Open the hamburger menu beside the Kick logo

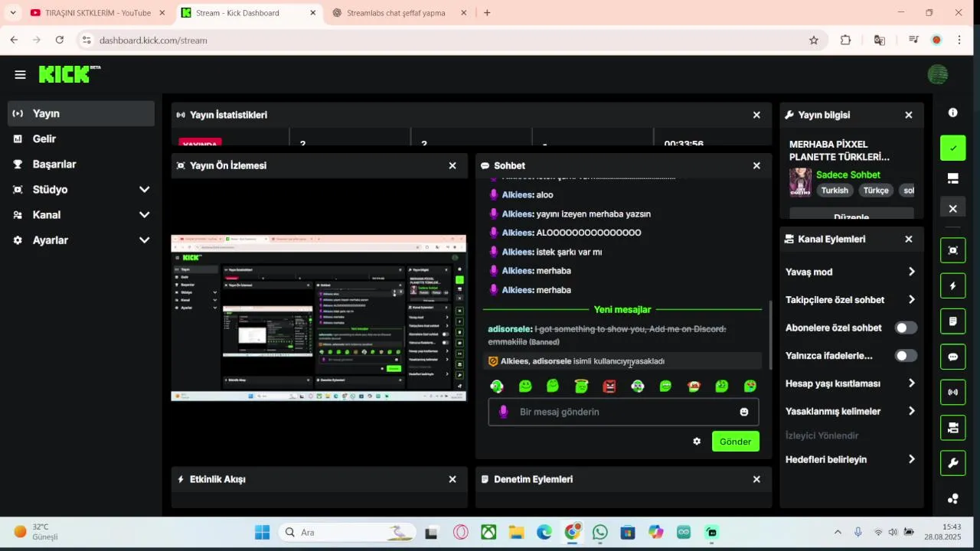(20, 75)
